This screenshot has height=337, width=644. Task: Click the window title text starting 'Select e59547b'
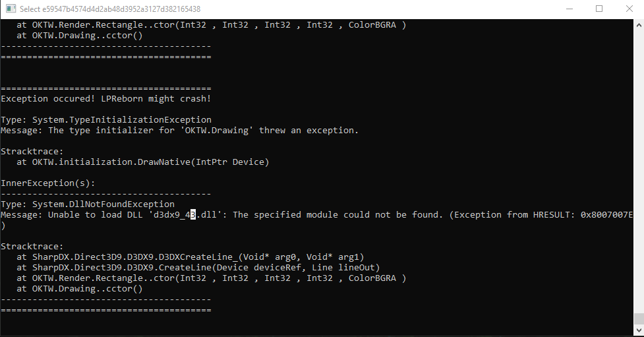[x=110, y=9]
